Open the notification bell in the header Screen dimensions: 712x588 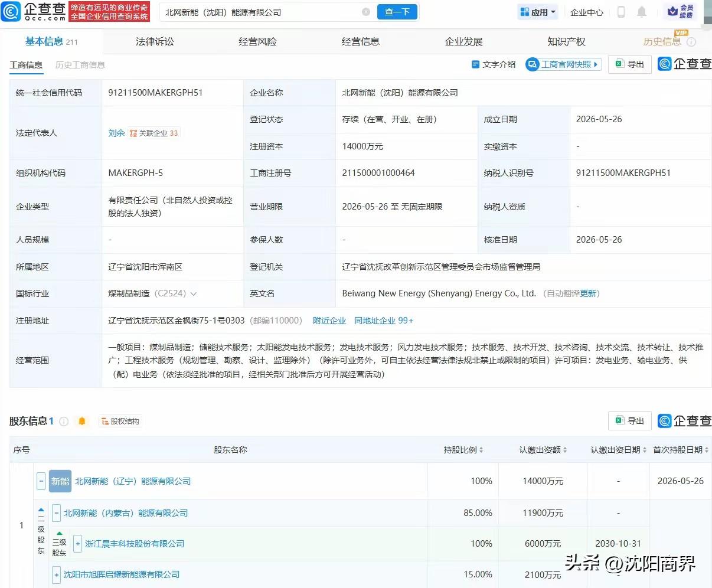click(642, 12)
